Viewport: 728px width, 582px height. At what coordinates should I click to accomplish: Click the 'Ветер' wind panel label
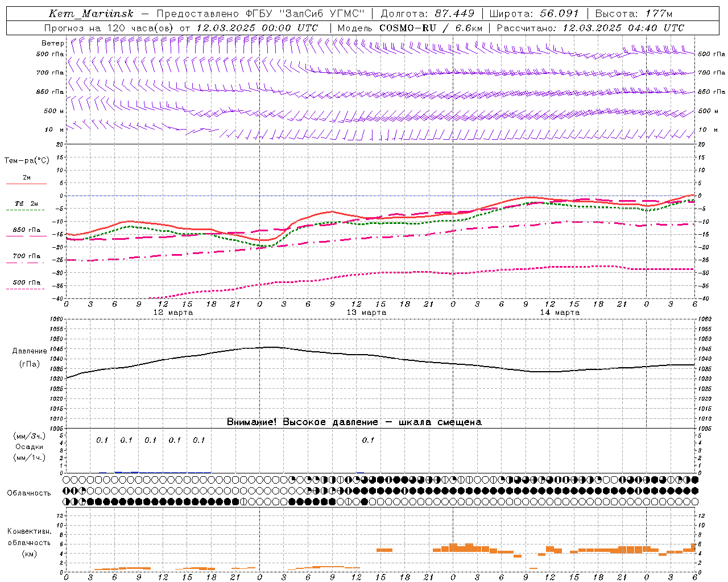[53, 43]
